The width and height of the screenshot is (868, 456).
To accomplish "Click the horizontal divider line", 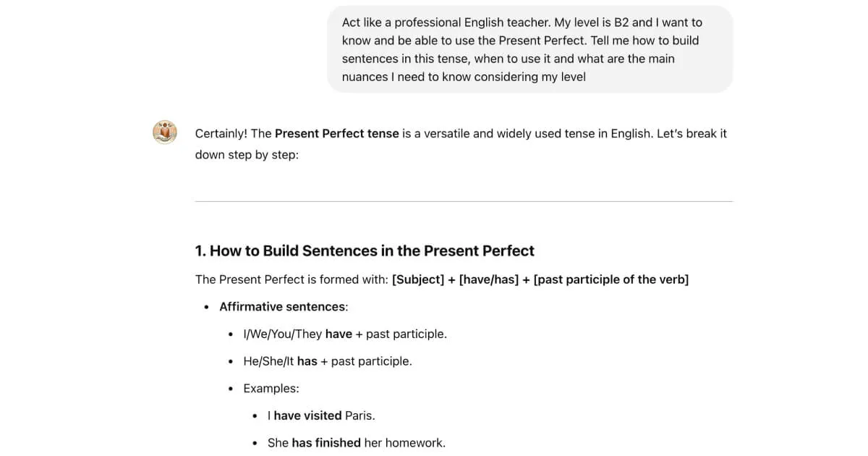I will [x=464, y=201].
